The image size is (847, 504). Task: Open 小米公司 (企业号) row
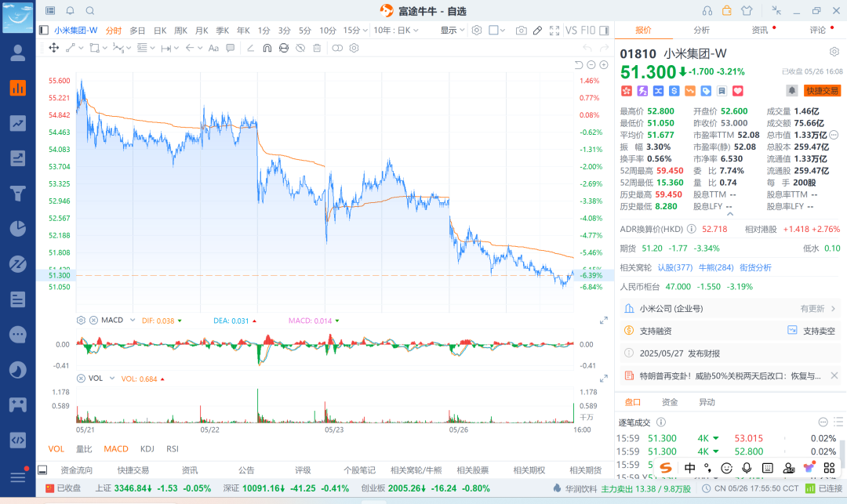[x=730, y=309]
